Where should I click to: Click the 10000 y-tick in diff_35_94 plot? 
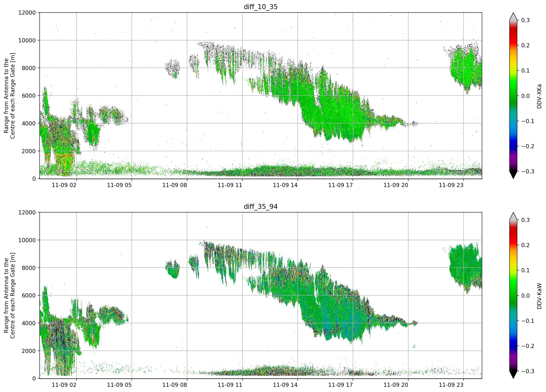[27, 240]
